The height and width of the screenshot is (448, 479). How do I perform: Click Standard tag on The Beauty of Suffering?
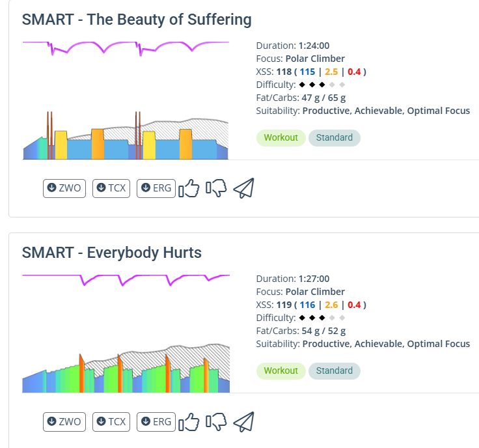coord(334,137)
